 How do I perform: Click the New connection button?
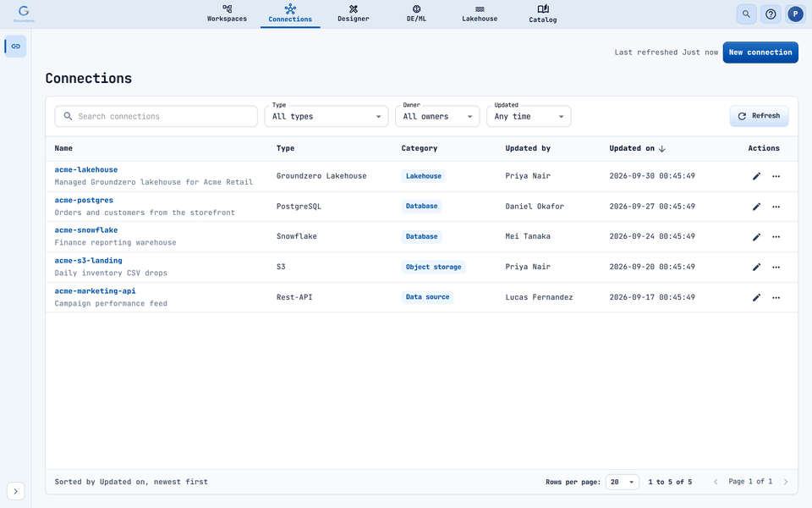pyautogui.click(x=760, y=52)
